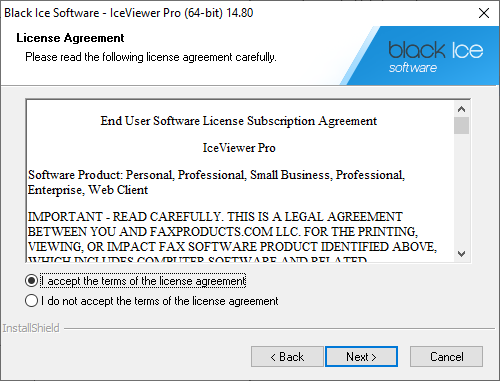The height and width of the screenshot is (381, 500).
Task: Close the installer window with X
Action: (484, 13)
